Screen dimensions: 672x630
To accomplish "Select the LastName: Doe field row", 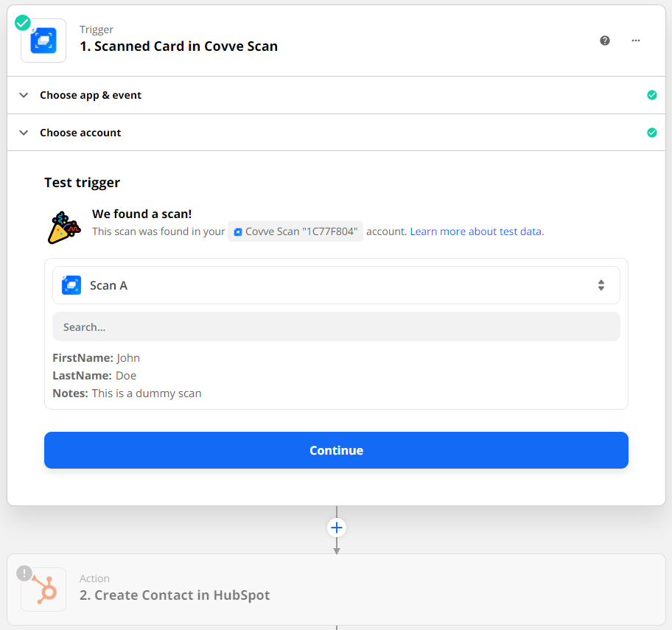I will point(95,376).
